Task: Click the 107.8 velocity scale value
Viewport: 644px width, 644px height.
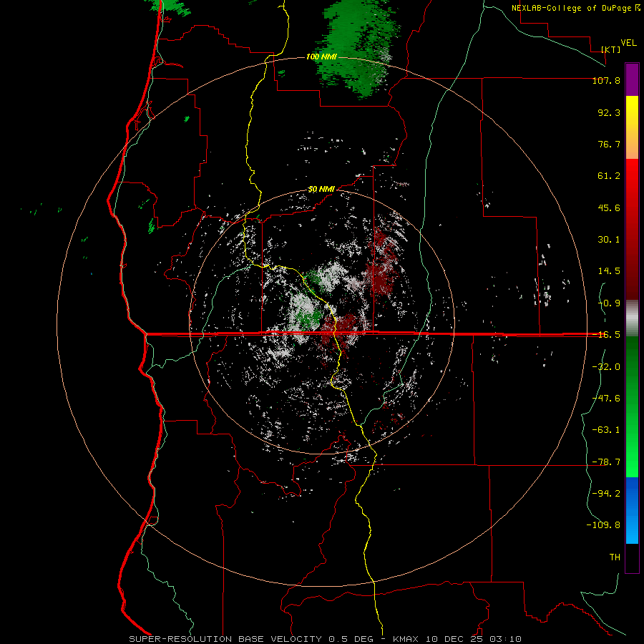Action: pos(606,80)
